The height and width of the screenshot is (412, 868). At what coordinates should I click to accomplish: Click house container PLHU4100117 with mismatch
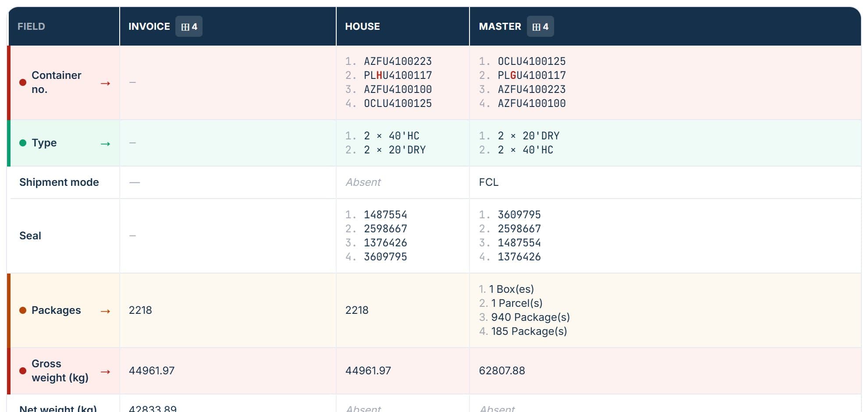point(398,75)
